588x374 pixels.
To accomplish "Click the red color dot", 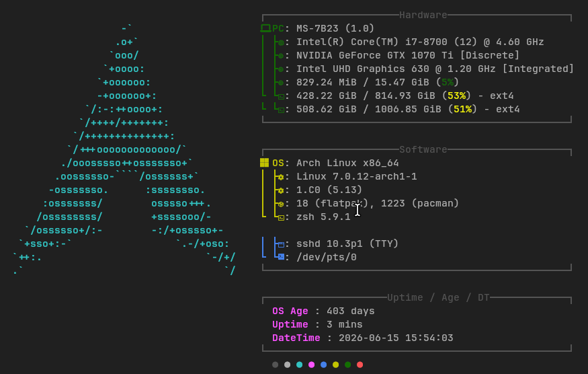I will click(x=360, y=365).
